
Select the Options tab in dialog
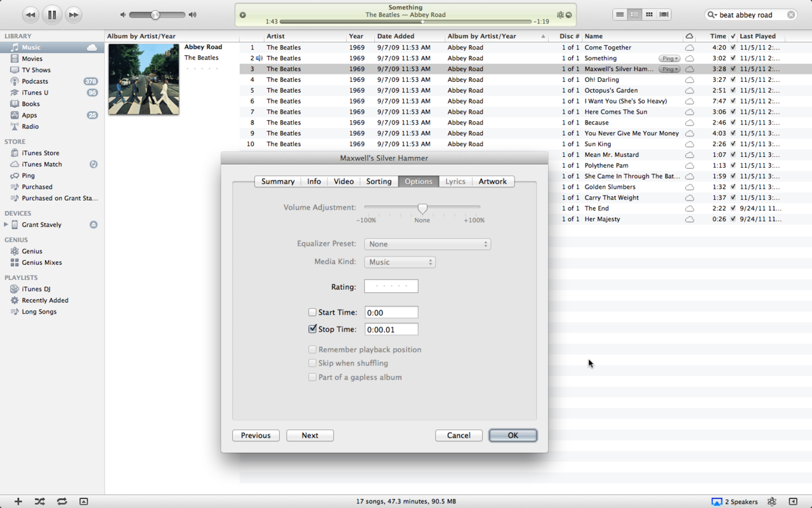tap(419, 182)
